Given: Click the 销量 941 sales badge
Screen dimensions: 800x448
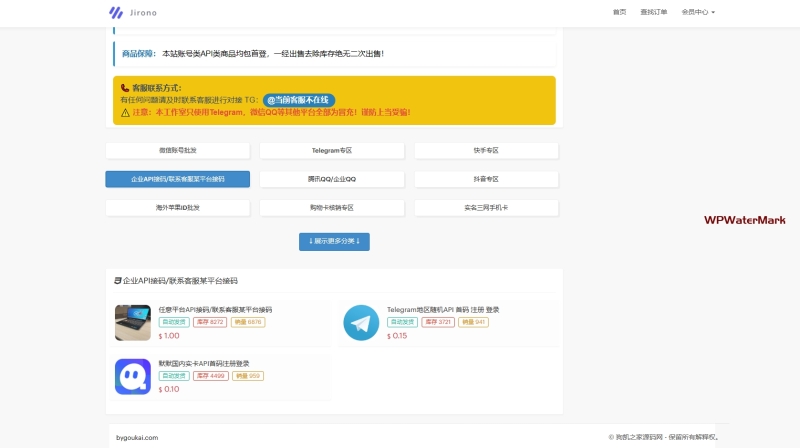Looking at the screenshot, I should [473, 322].
